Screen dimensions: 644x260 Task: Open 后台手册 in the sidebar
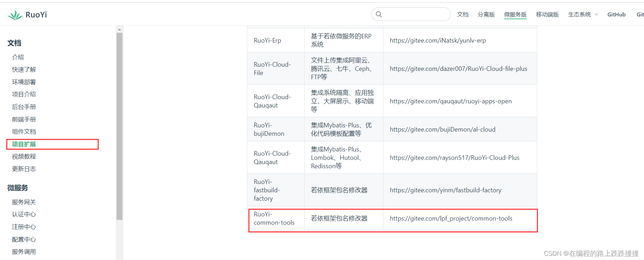[24, 107]
